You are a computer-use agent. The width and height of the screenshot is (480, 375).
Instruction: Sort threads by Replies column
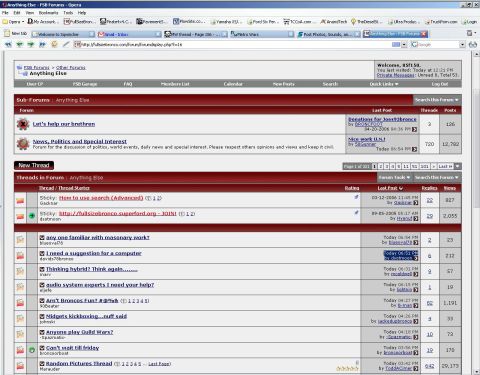(429, 188)
